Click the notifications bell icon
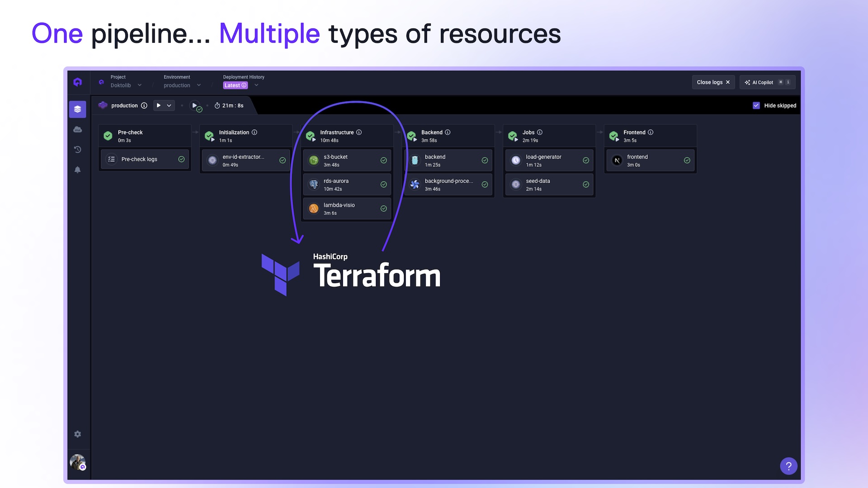This screenshot has width=868, height=488. 77,170
